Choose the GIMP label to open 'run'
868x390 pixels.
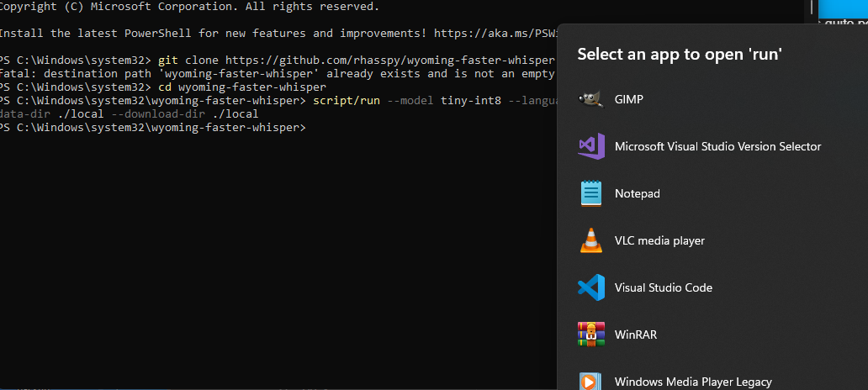[629, 99]
